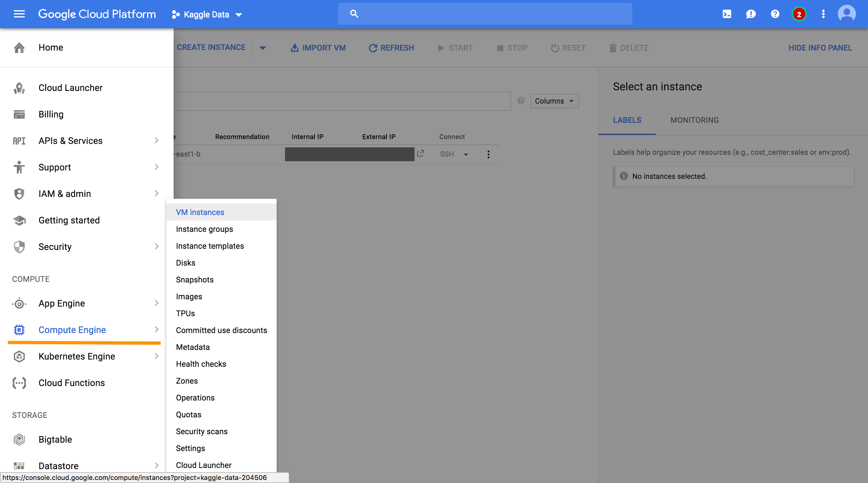Click the Support person icon
This screenshot has height=483, width=868.
pyautogui.click(x=19, y=167)
